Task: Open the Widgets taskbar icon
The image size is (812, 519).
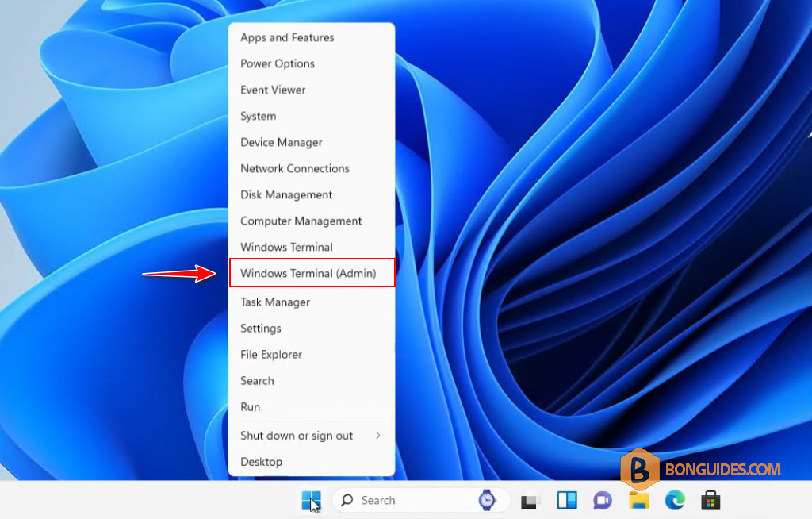Action: [567, 500]
